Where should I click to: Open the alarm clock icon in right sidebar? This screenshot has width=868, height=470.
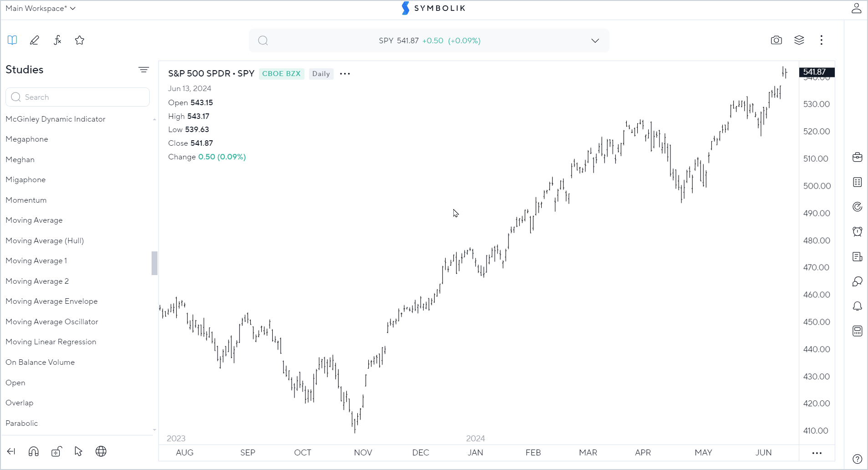pos(858,231)
